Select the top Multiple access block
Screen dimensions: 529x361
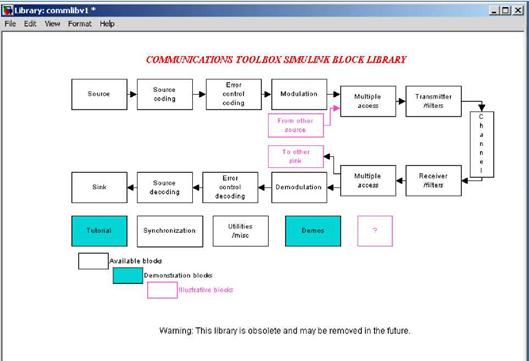368,101
